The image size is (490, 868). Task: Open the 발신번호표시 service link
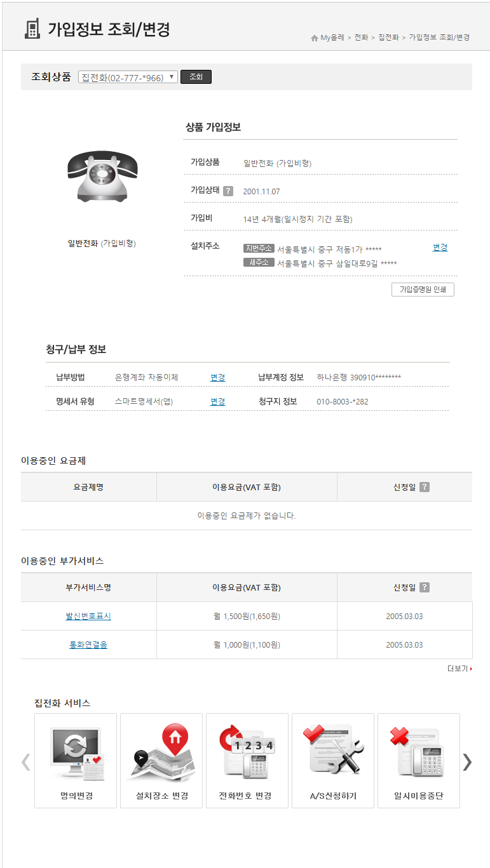[x=88, y=616]
